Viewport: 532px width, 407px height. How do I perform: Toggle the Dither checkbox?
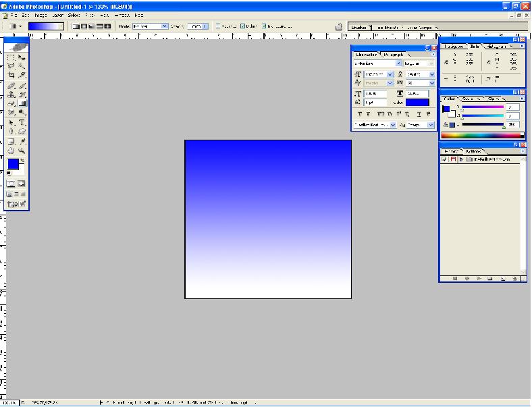(x=242, y=26)
